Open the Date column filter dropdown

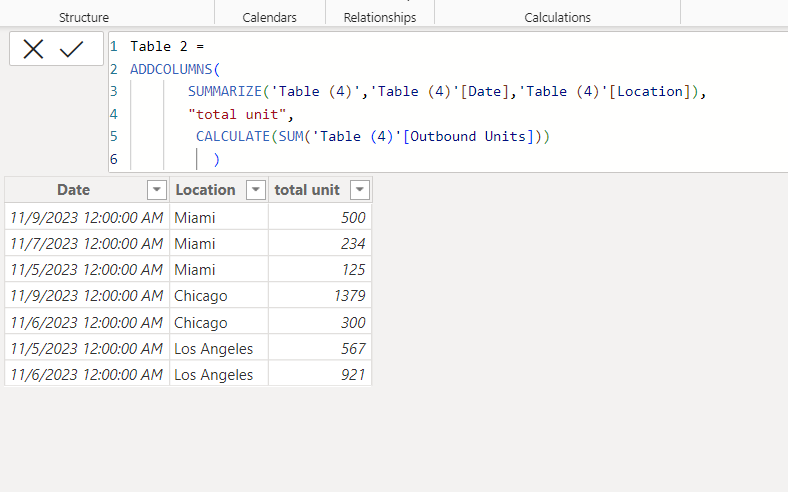click(x=157, y=190)
